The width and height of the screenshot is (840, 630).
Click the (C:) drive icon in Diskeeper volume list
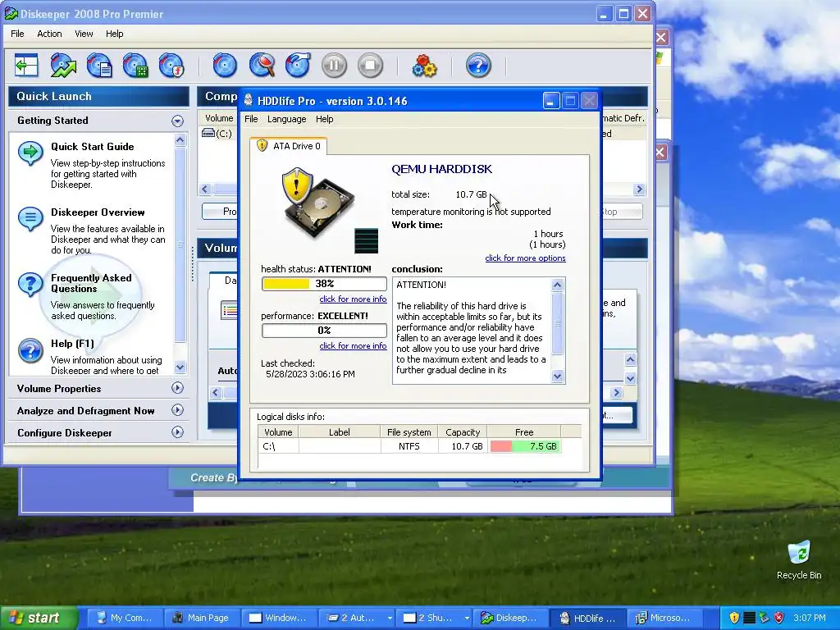point(208,133)
